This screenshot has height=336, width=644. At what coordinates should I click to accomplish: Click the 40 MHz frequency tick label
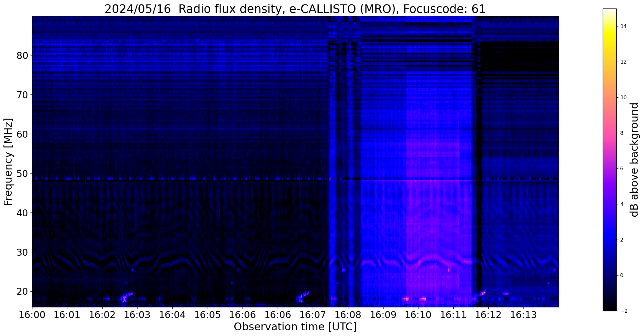[x=22, y=213]
